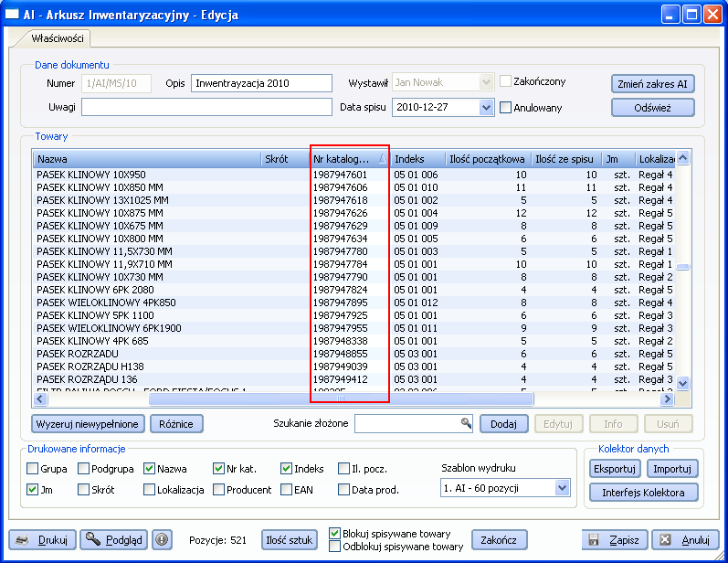Viewport: 728px width, 563px height.
Task: Click the Ilość początkowa column header
Action: point(488,159)
